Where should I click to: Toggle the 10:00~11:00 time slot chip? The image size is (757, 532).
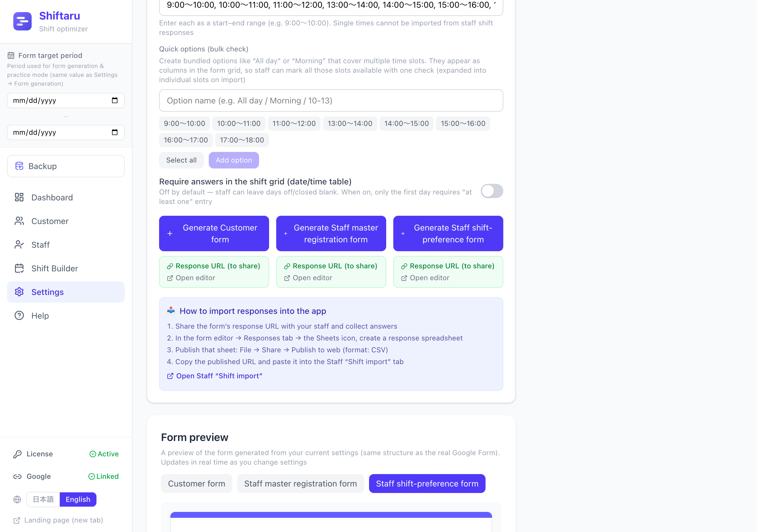[x=239, y=123]
